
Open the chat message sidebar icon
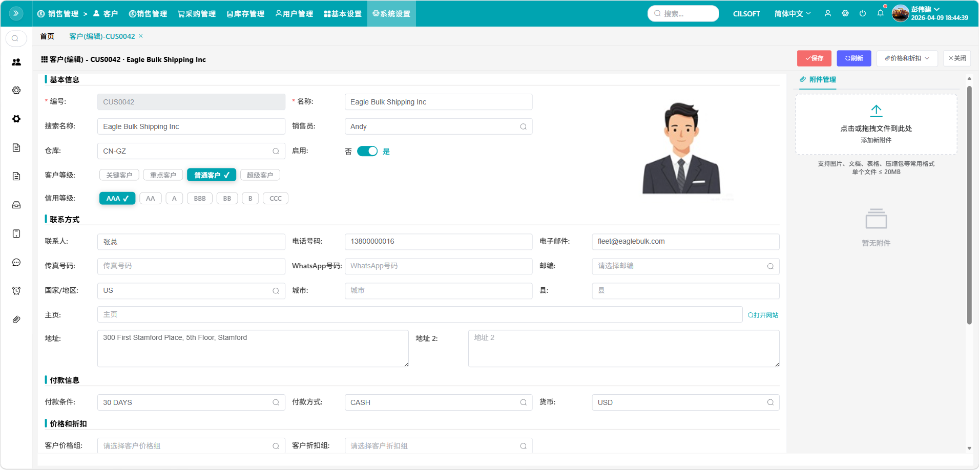[16, 262]
